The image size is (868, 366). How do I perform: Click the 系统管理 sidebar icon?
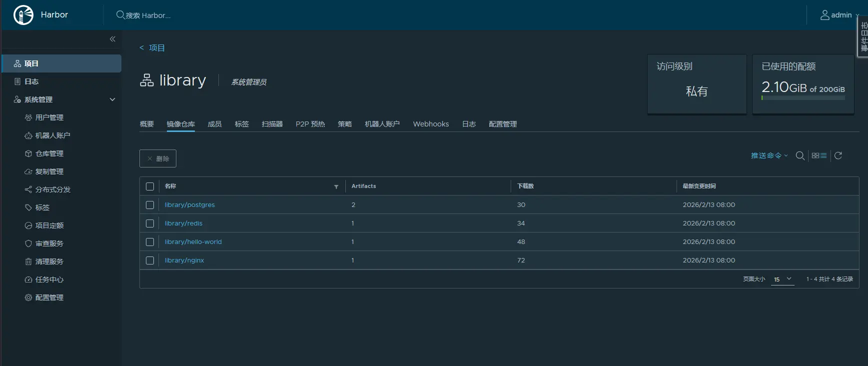coord(17,99)
